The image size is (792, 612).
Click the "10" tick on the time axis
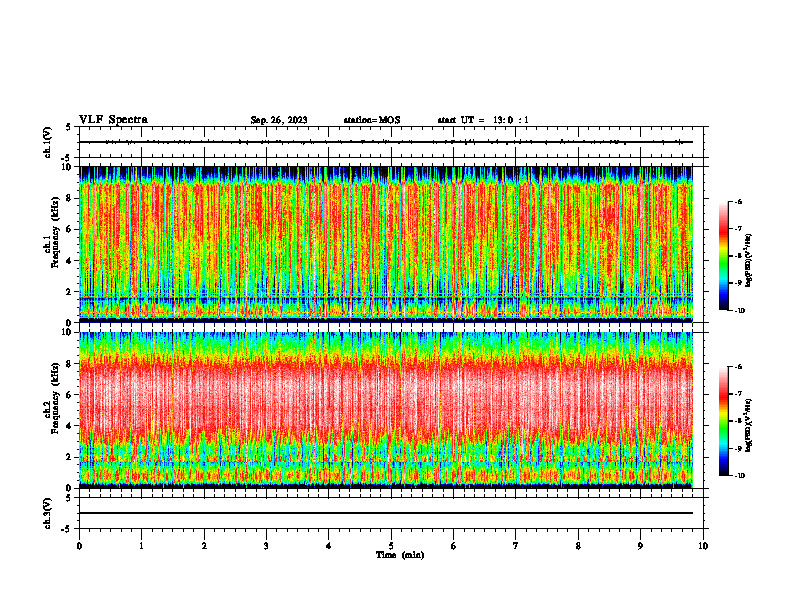point(703,546)
